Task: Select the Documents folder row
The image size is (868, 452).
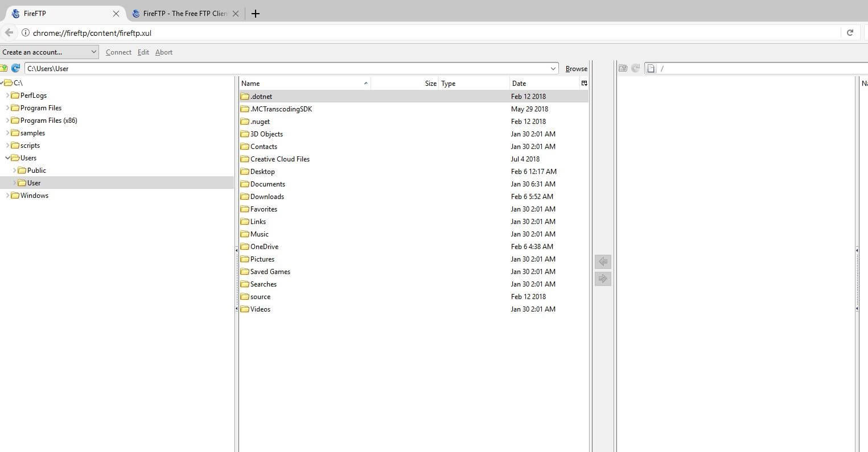Action: pos(414,184)
